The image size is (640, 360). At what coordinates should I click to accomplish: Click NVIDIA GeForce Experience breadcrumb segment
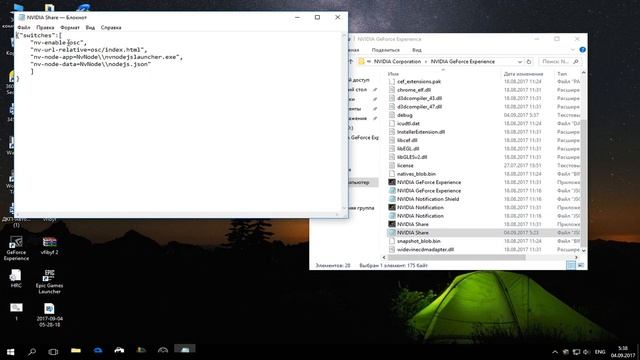click(x=462, y=62)
